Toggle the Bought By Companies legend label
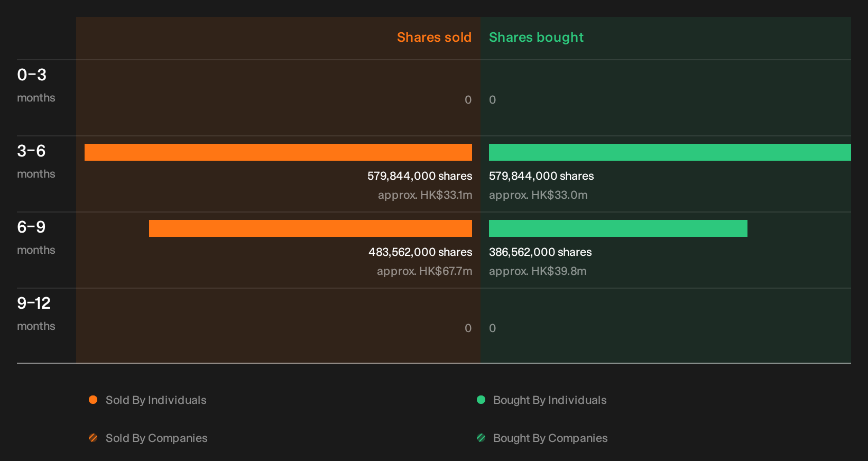 550,438
